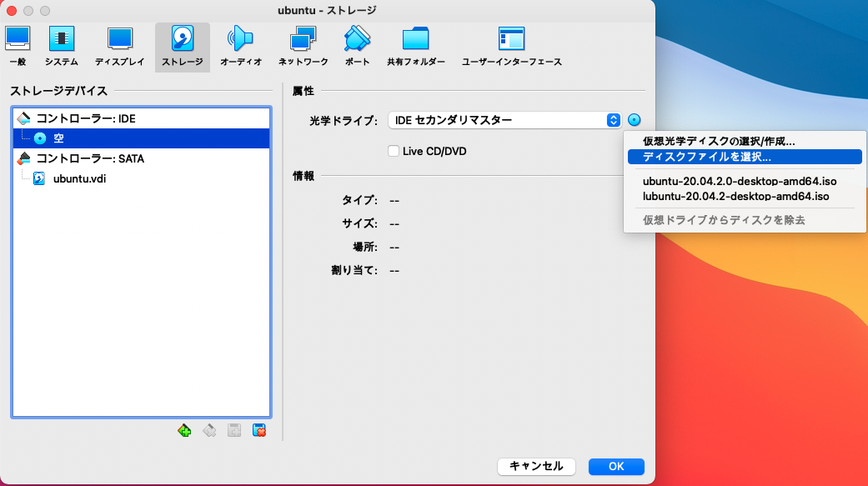Image resolution: width=868 pixels, height=486 pixels.
Task: Open the オーディオ settings tab
Action: point(241,47)
